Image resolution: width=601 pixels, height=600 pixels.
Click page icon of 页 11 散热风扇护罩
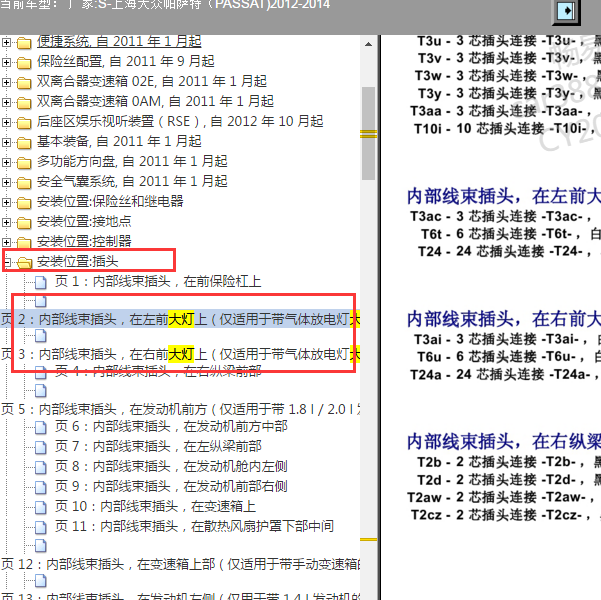[x=41, y=527]
